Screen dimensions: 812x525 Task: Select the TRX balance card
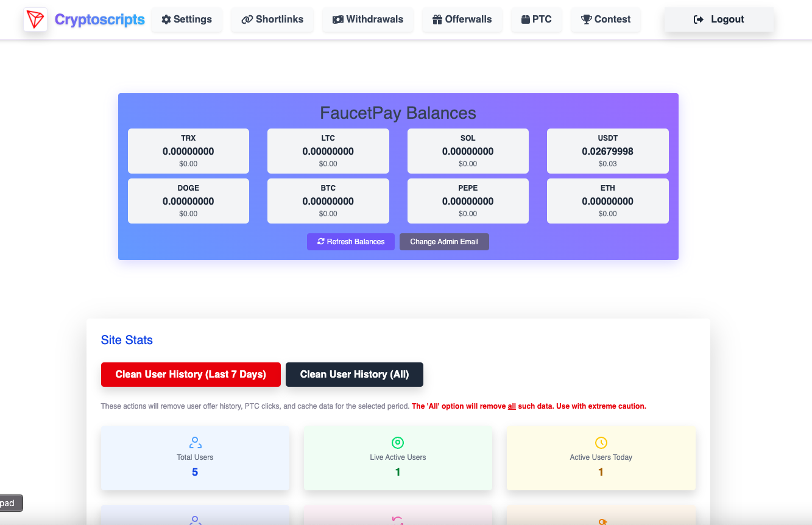(x=188, y=151)
